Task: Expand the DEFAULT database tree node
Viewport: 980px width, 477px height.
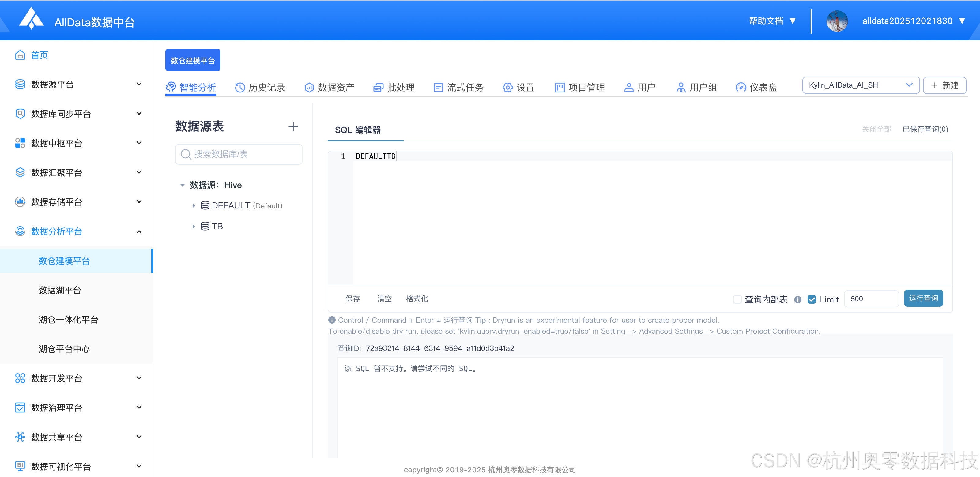Action: (x=194, y=206)
